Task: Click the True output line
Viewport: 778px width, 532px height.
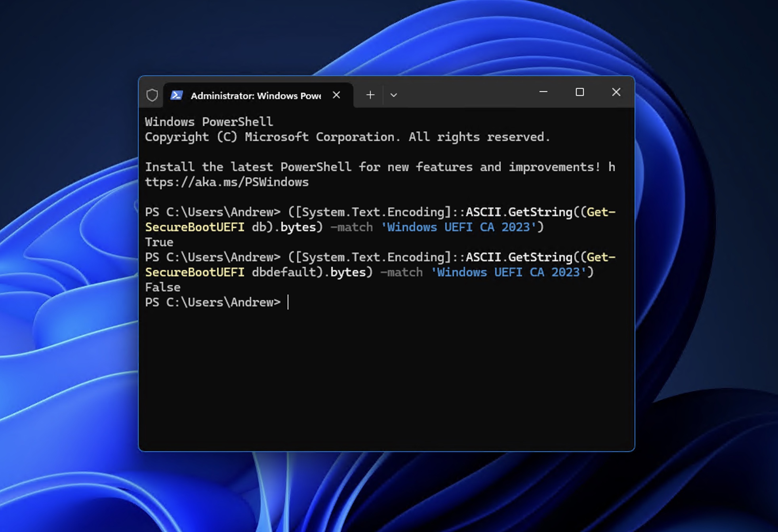Action: pos(159,242)
